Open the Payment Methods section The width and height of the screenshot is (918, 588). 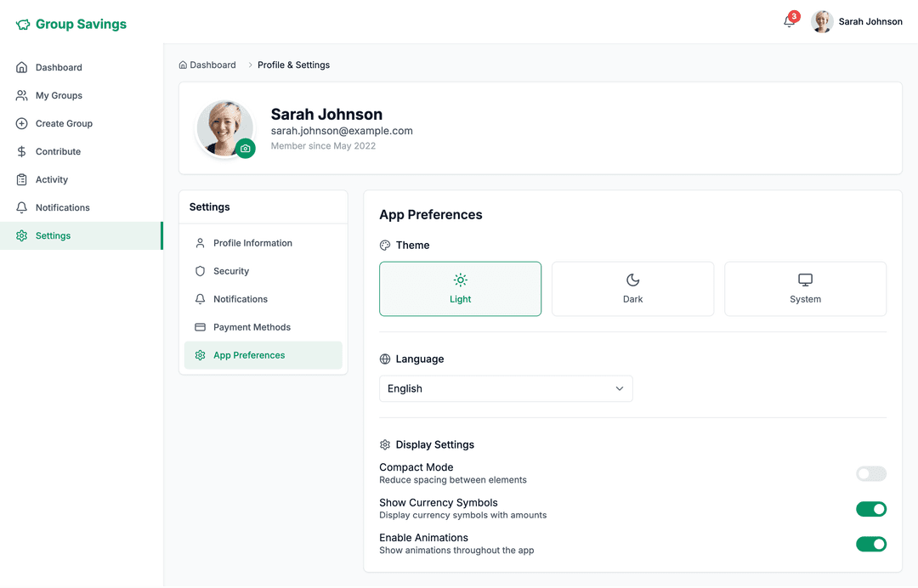(252, 327)
